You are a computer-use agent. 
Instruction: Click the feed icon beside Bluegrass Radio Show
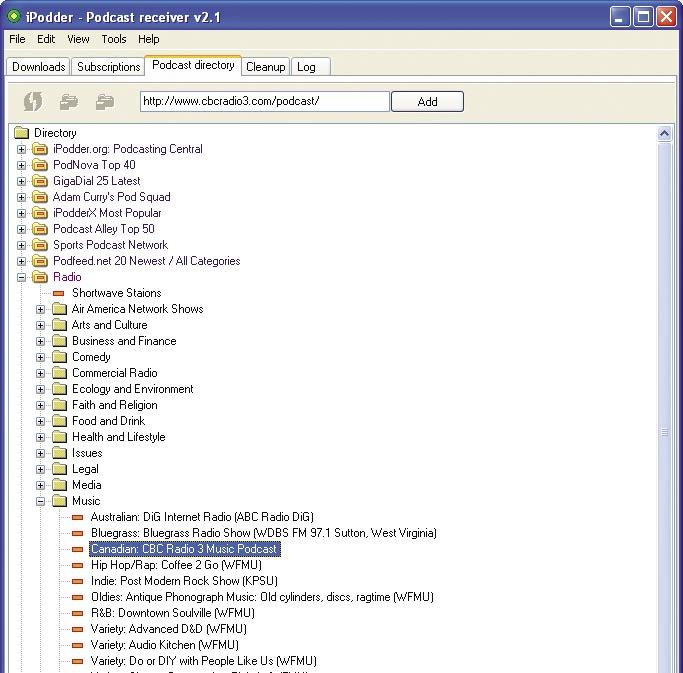coord(78,534)
